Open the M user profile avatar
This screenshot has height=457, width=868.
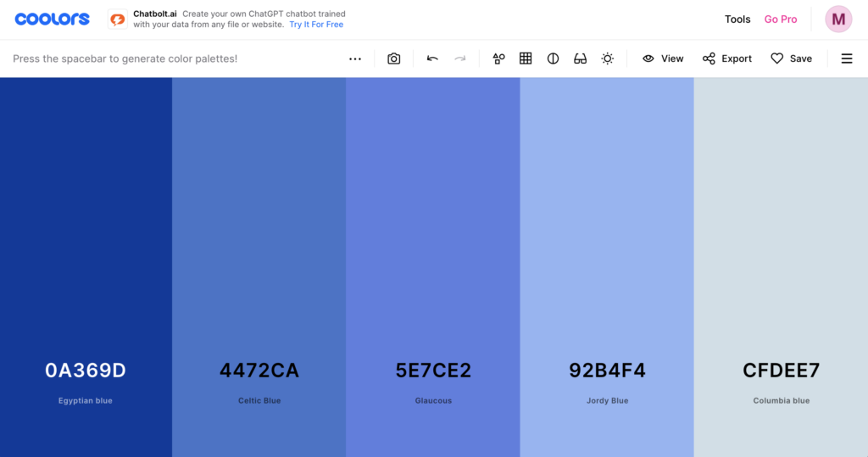(x=838, y=20)
